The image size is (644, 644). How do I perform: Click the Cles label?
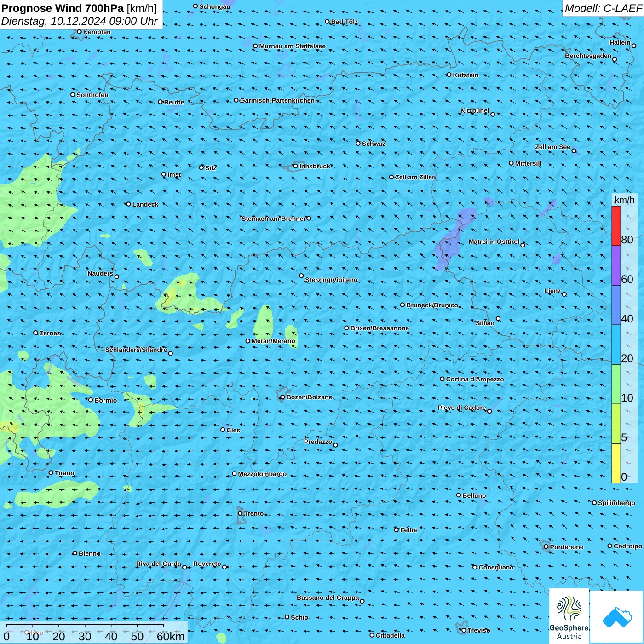(233, 430)
